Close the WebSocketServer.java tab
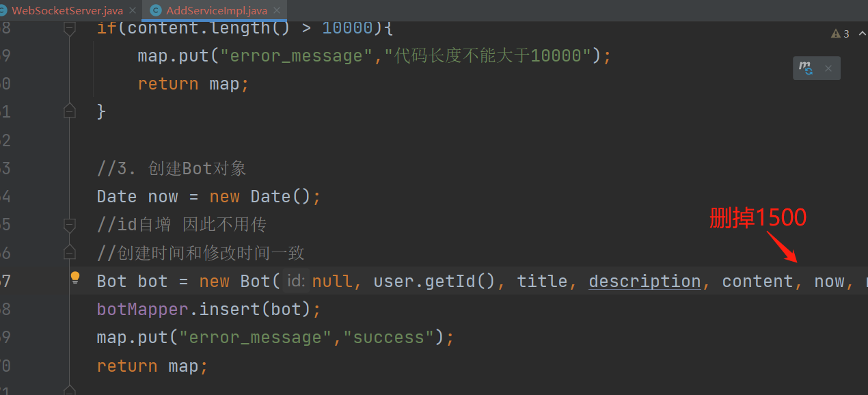This screenshot has width=868, height=395. click(x=133, y=10)
